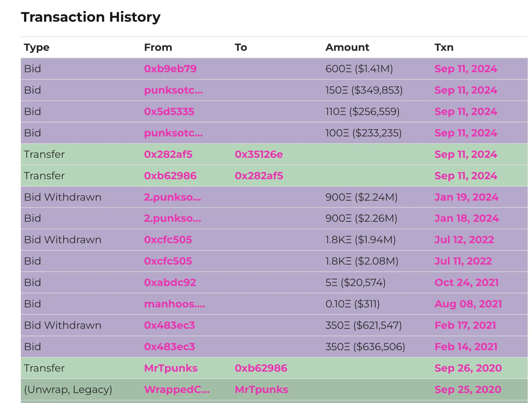
Task: Open the Oct 24, 2021 transaction link
Action: (466, 283)
